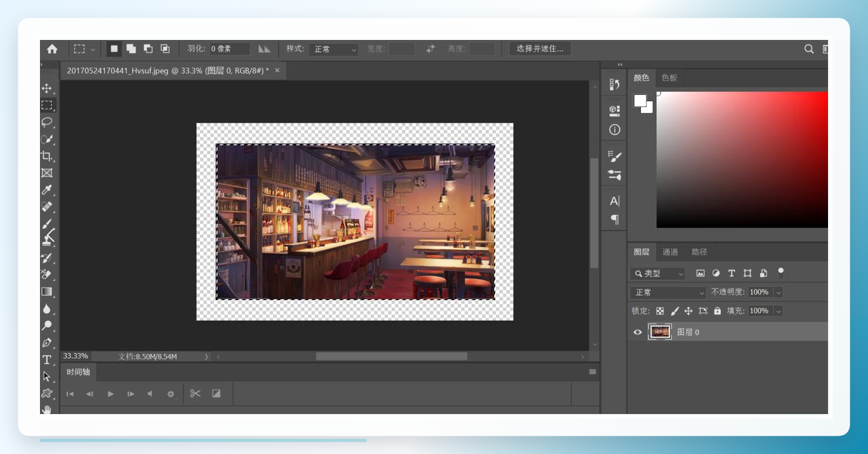Open the Character panel icon
The height and width of the screenshot is (454, 868).
(x=614, y=201)
